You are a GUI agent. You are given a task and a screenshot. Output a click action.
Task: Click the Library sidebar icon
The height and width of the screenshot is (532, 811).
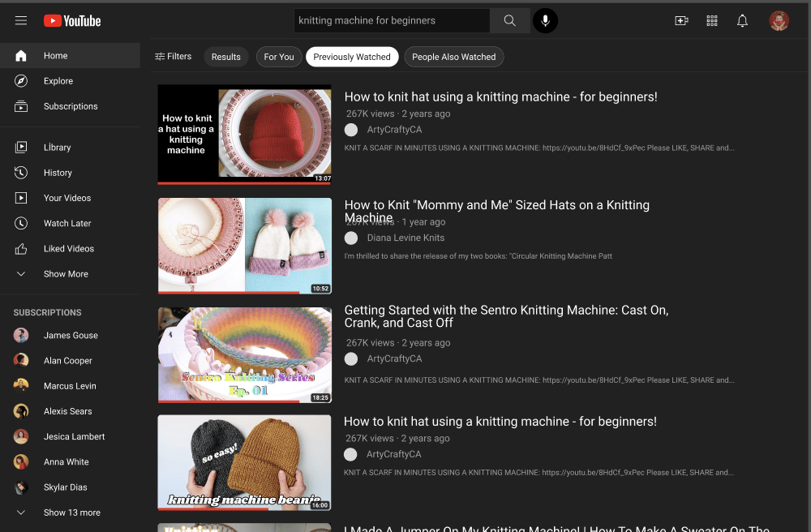click(21, 148)
